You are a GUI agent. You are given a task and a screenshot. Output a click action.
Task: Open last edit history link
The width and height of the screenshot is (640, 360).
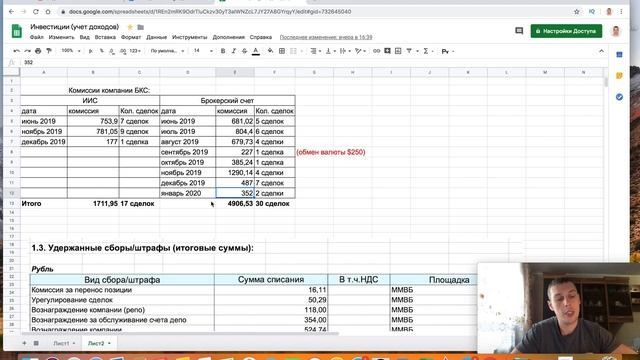[326, 37]
